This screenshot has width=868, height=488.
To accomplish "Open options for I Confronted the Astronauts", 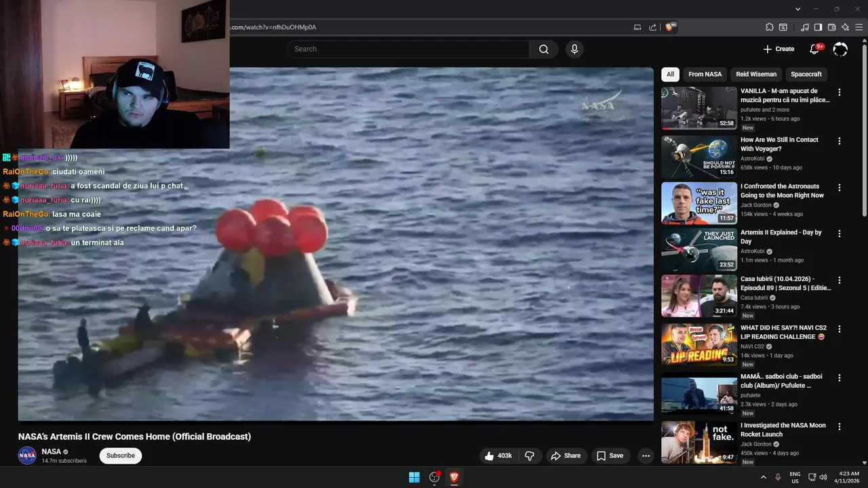I will (840, 187).
